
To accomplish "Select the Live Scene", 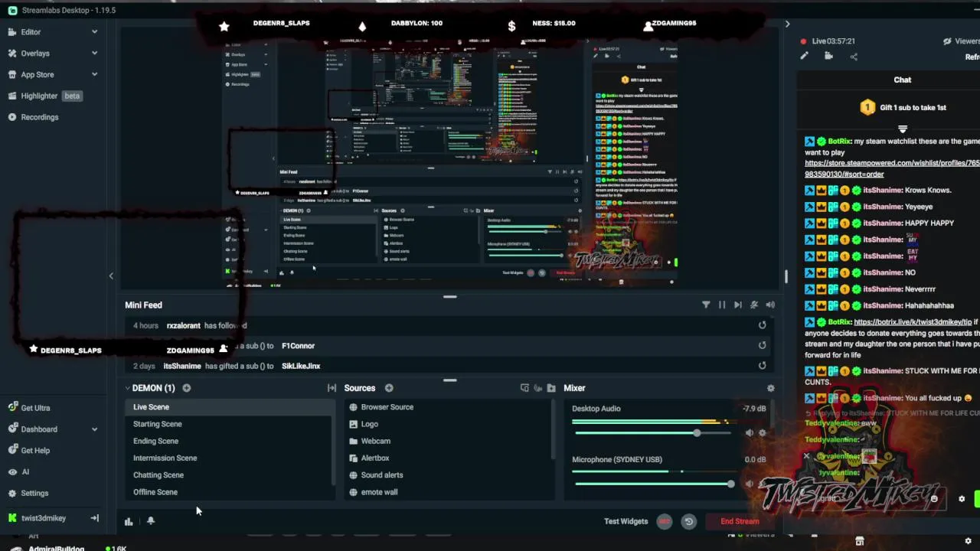I will [x=228, y=407].
